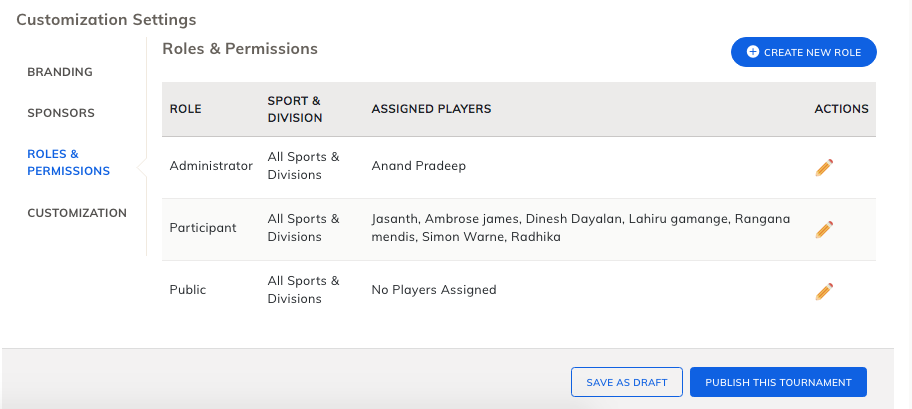Open edit for the Public role

[x=824, y=291]
